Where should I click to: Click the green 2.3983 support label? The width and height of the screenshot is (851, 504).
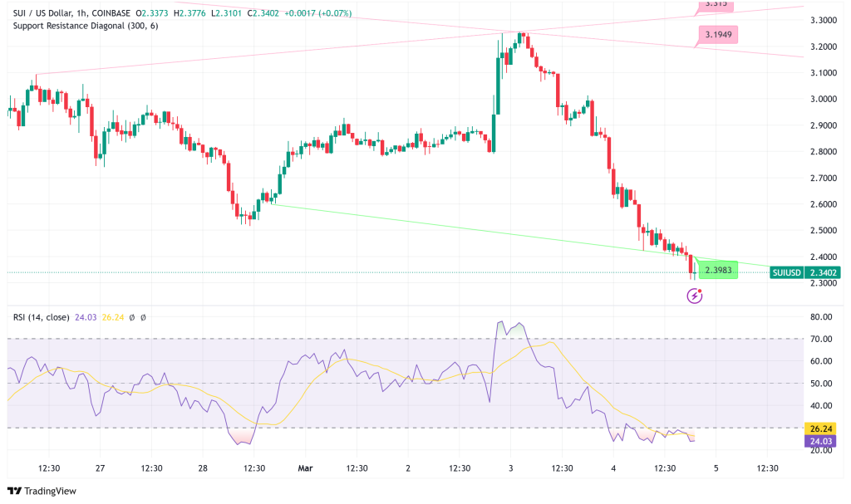(x=718, y=270)
